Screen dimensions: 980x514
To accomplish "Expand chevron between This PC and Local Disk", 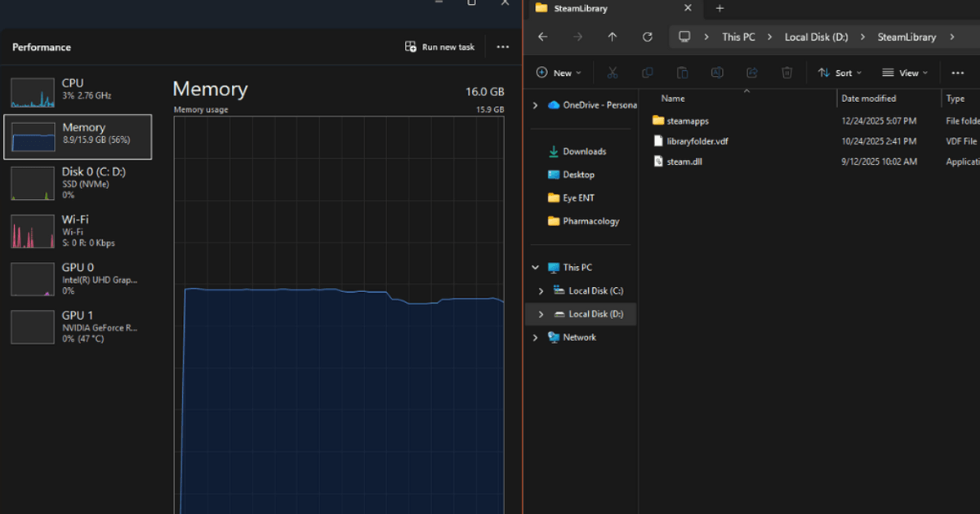I will (769, 37).
